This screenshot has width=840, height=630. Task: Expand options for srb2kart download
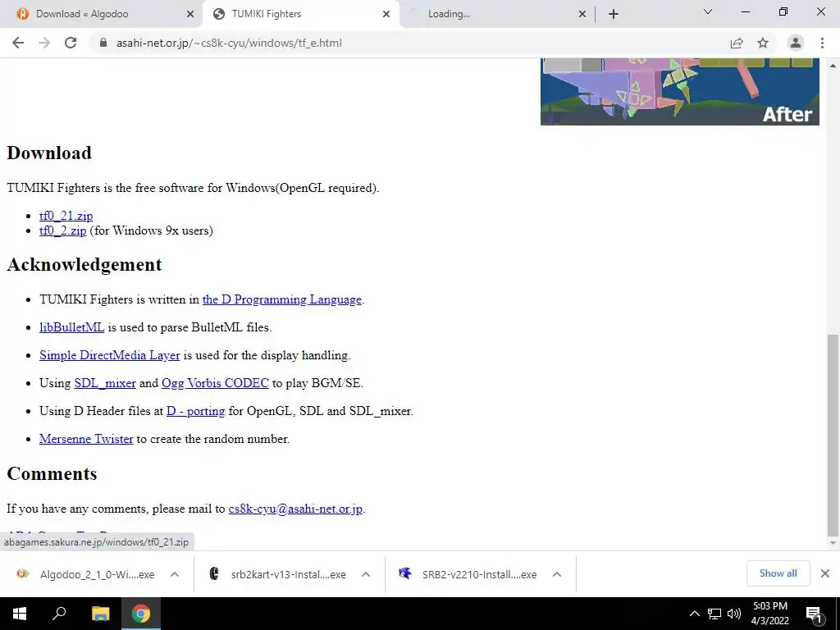(366, 574)
